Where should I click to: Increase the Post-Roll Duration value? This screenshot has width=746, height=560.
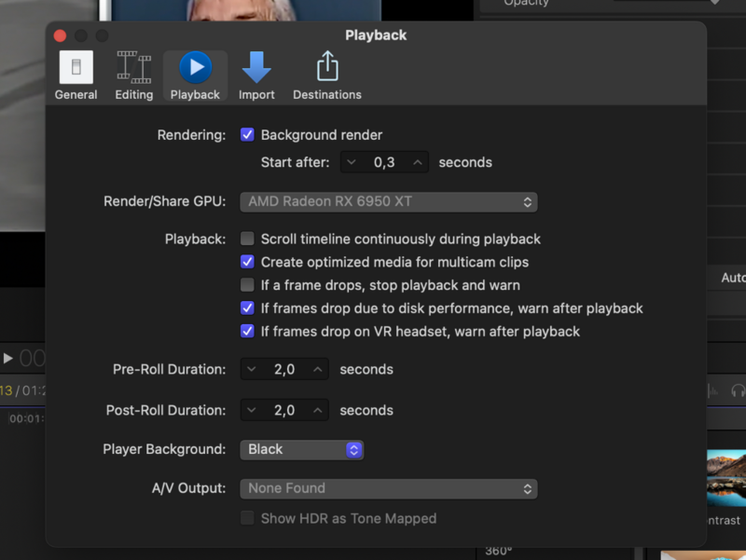point(317,410)
